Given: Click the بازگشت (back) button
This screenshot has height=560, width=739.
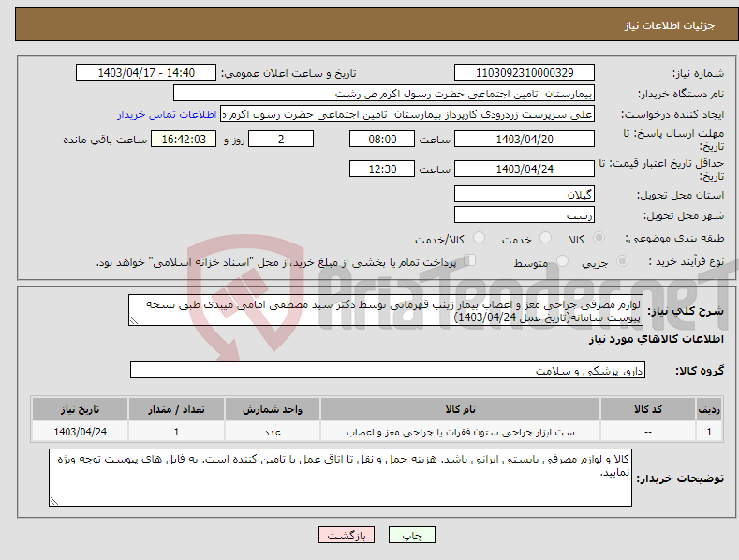Looking at the screenshot, I should [347, 535].
